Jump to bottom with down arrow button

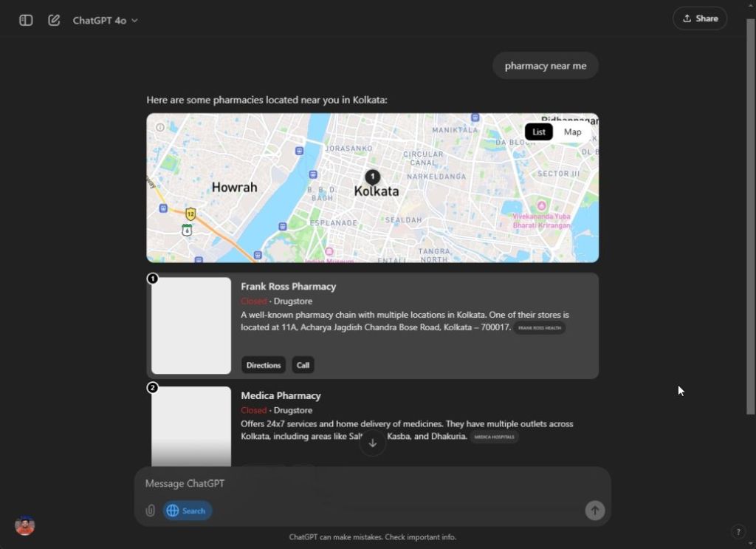[x=373, y=443]
